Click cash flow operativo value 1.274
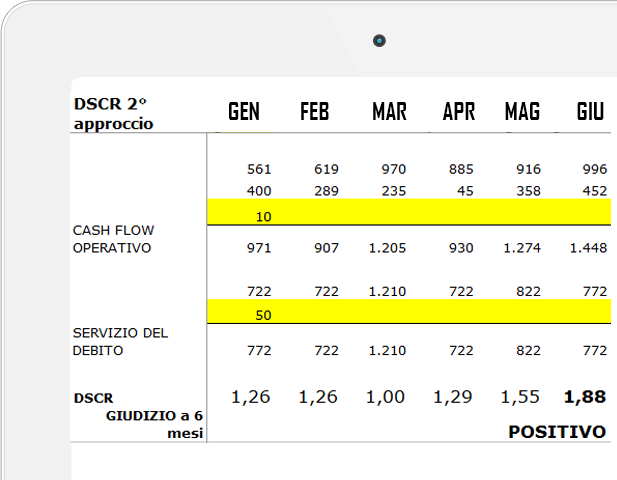This screenshot has height=480, width=617. 522,248
